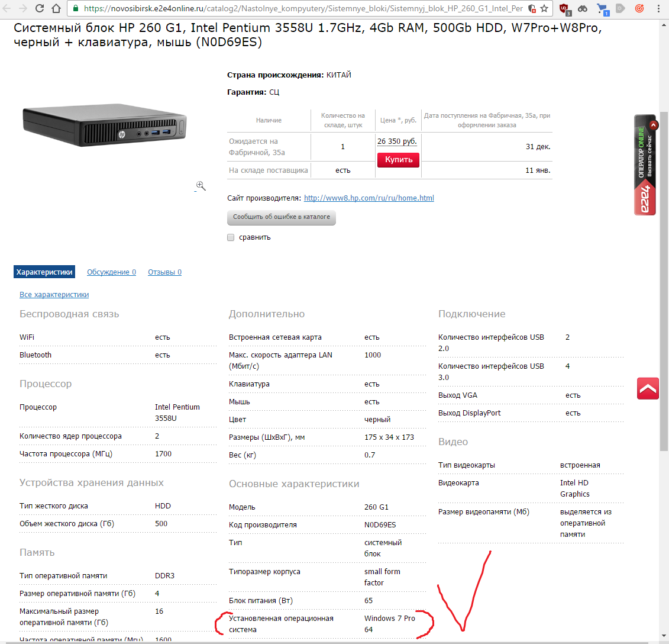Click the red scroll-to-top arrow button
The height and width of the screenshot is (644, 669).
(x=648, y=389)
